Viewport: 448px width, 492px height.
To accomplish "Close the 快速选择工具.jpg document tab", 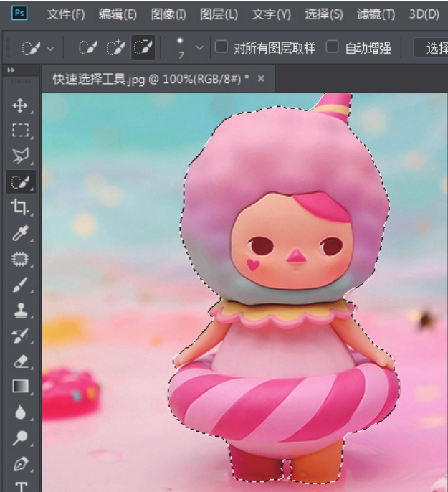I will click(261, 78).
